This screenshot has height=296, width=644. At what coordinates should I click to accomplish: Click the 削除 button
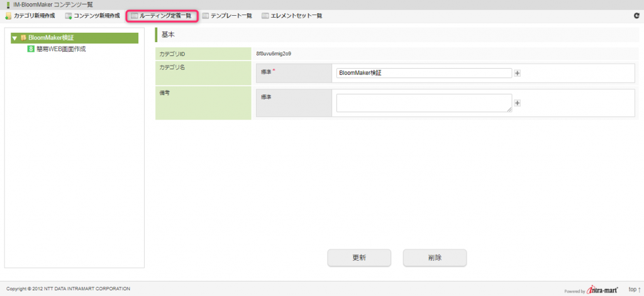tap(435, 258)
